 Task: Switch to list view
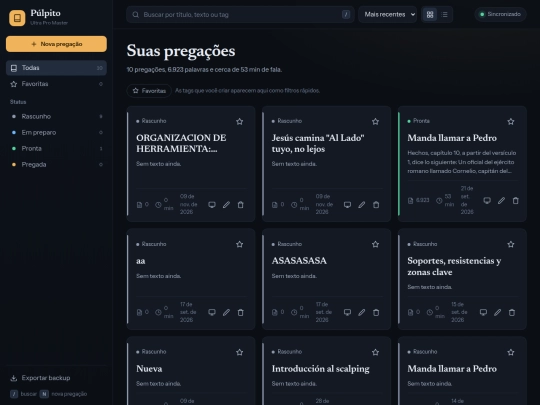[x=445, y=14]
